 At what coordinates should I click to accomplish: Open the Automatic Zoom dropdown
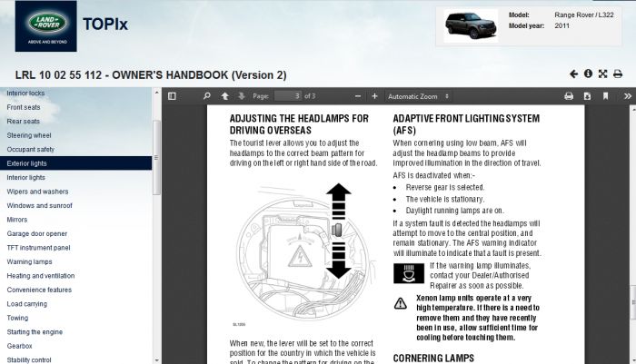point(418,96)
